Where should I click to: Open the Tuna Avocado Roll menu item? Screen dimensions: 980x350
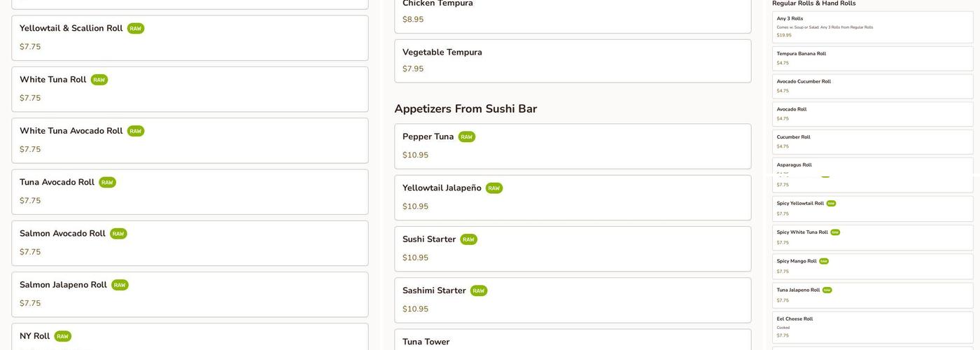click(x=190, y=192)
